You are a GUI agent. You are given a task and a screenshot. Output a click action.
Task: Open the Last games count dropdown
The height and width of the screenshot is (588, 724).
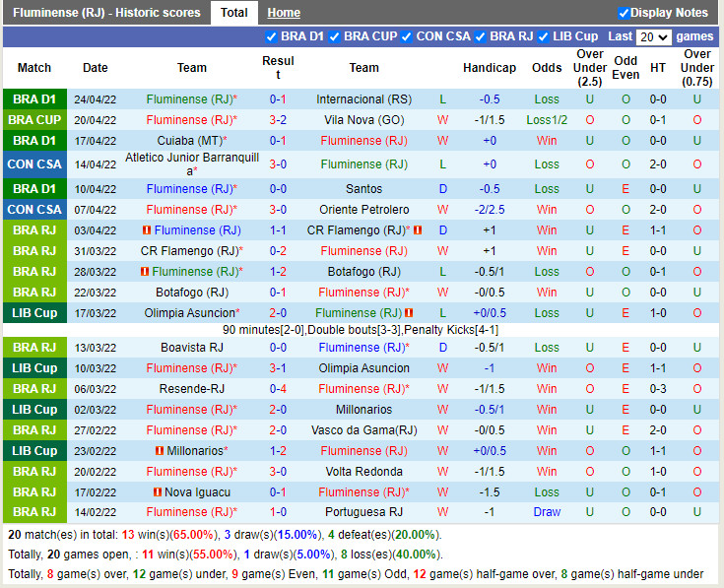click(653, 36)
